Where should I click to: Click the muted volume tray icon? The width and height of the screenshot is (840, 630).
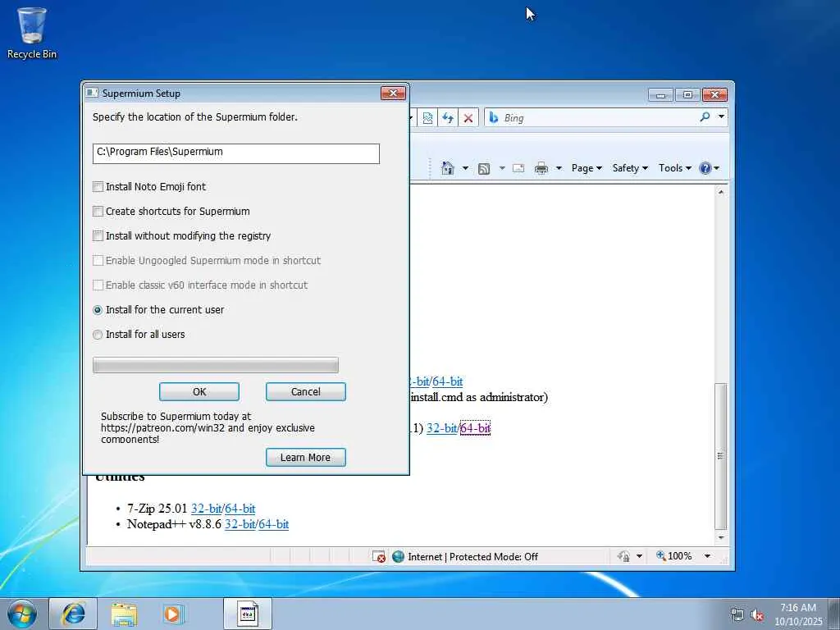click(756, 614)
